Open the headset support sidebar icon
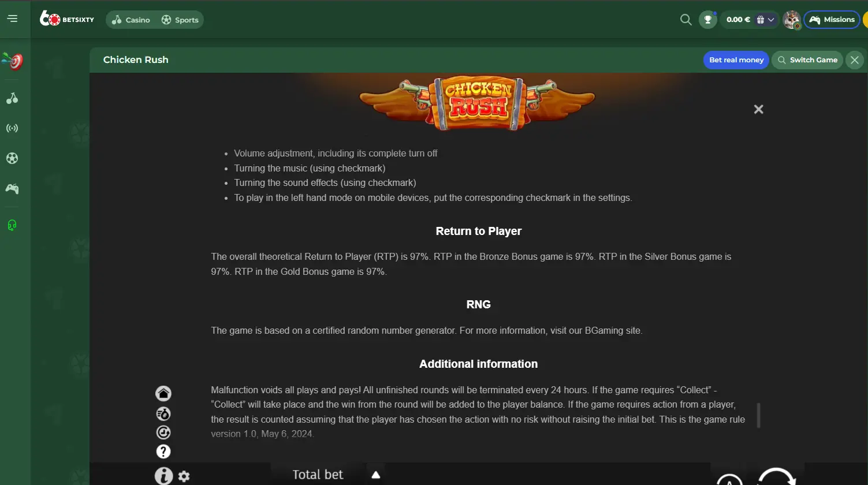 coord(12,225)
